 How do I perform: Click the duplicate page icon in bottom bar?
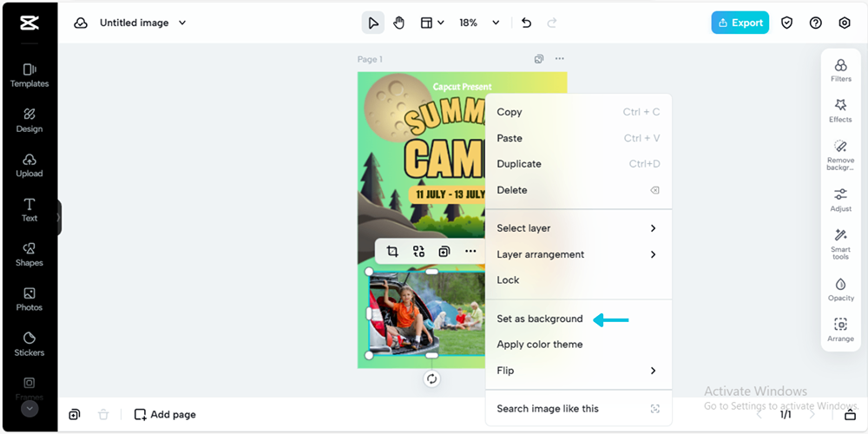(75, 414)
